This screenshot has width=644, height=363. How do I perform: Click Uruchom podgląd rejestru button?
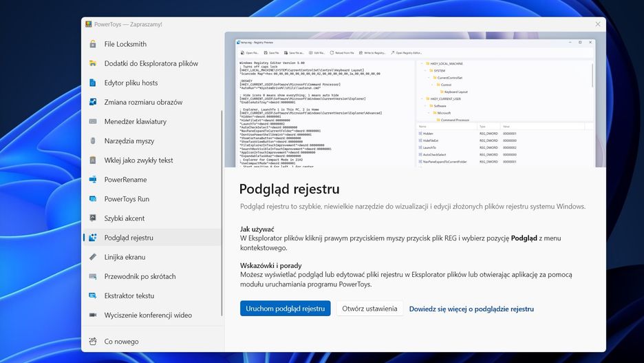(x=285, y=309)
